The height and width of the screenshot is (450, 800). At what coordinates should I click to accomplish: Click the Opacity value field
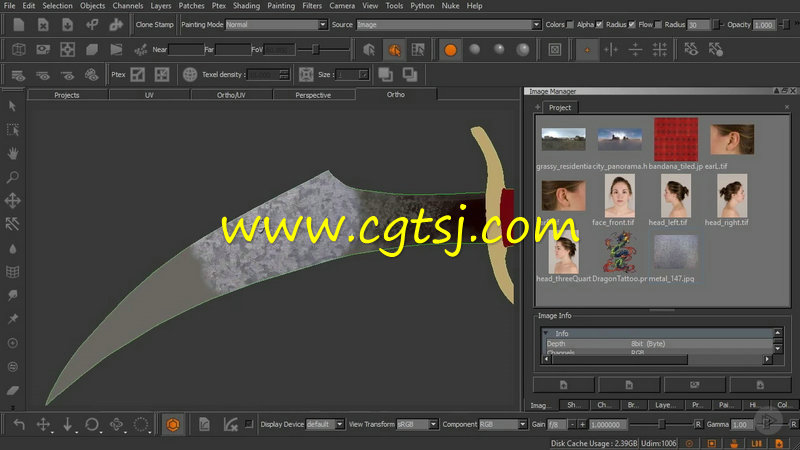pyautogui.click(x=764, y=24)
